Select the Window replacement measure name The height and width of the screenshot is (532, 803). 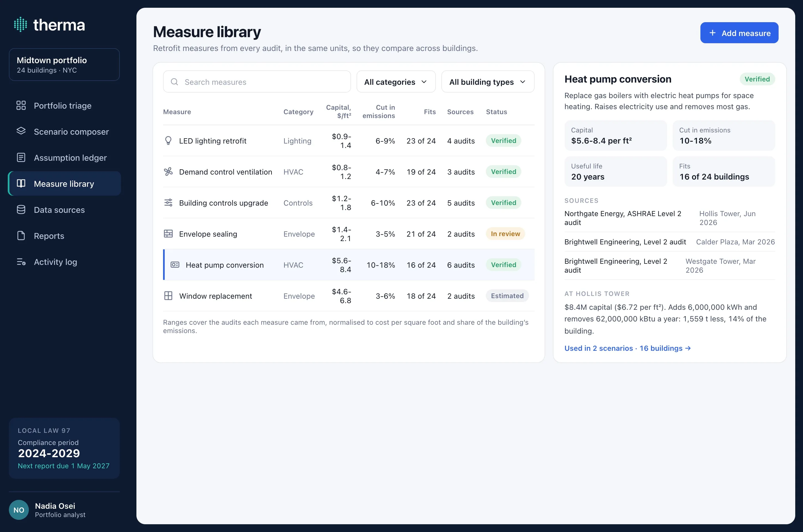[x=215, y=296]
